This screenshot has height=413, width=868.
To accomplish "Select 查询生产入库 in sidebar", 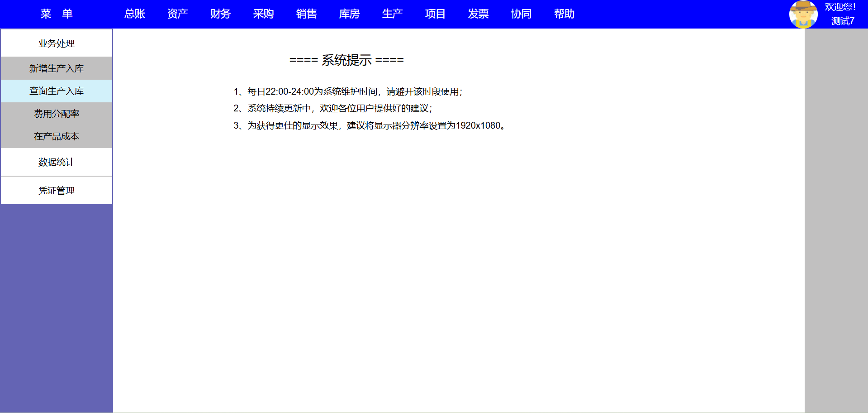I will (57, 91).
